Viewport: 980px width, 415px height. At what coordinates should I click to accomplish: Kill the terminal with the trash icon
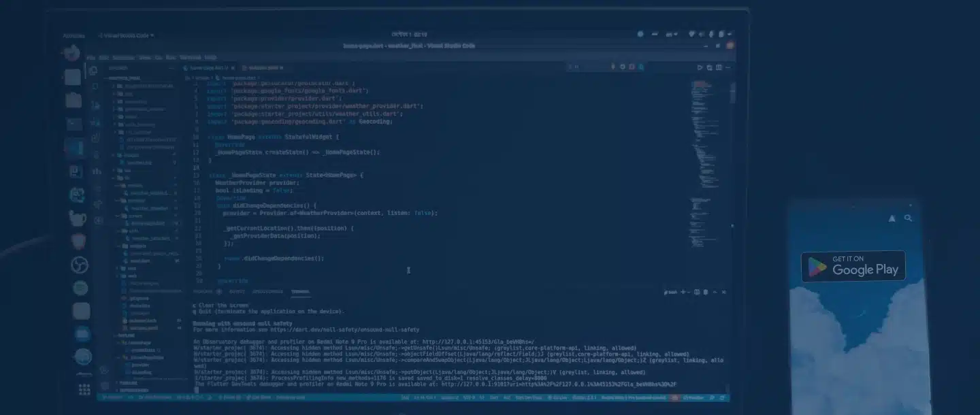click(705, 292)
